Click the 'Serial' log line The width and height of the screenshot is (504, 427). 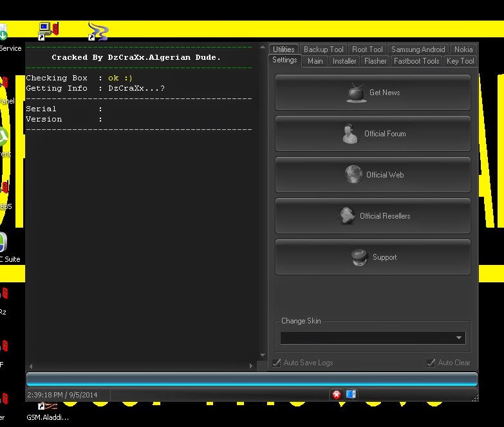coord(64,109)
